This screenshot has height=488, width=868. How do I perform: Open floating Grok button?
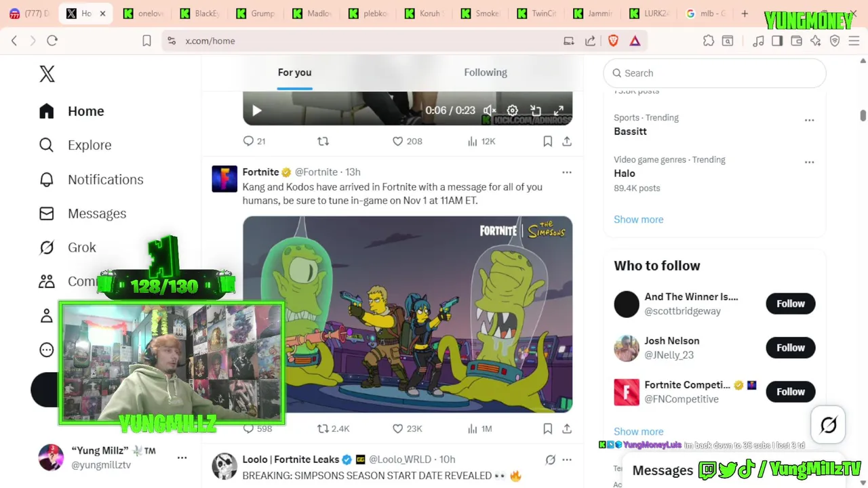click(x=828, y=425)
